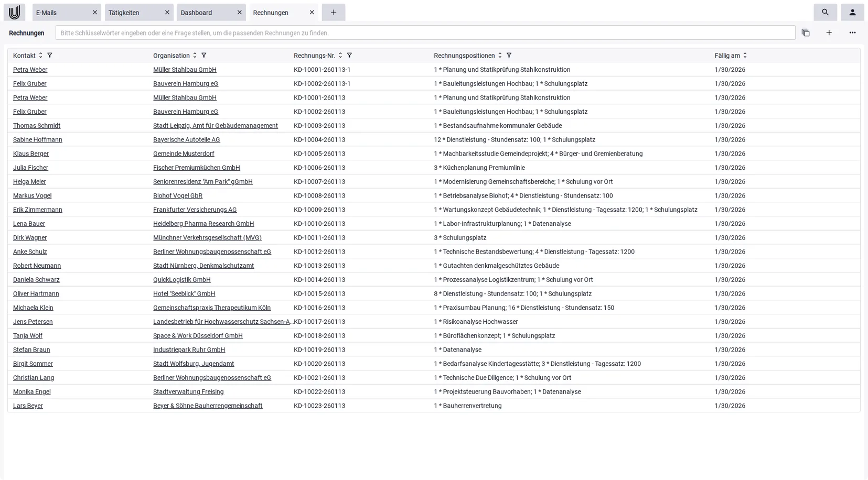Click the app logo icon

click(x=14, y=12)
